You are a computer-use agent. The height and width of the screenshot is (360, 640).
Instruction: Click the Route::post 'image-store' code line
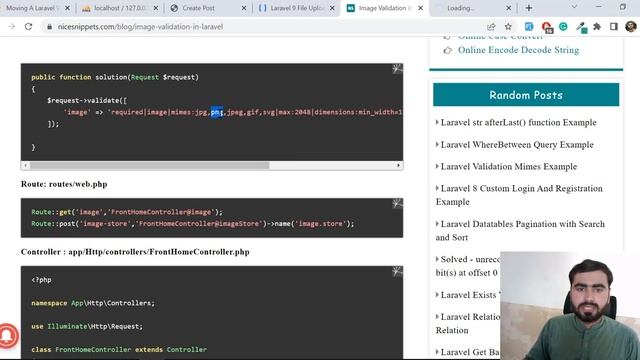[x=193, y=224]
